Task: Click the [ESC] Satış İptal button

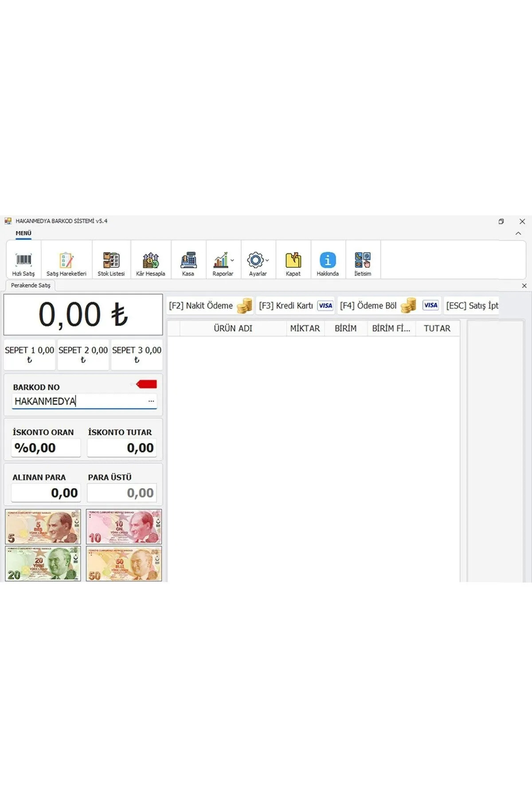Action: (472, 305)
